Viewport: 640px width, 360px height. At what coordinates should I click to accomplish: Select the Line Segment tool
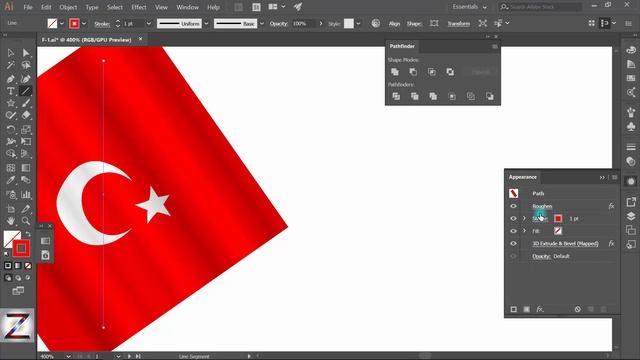[x=26, y=91]
